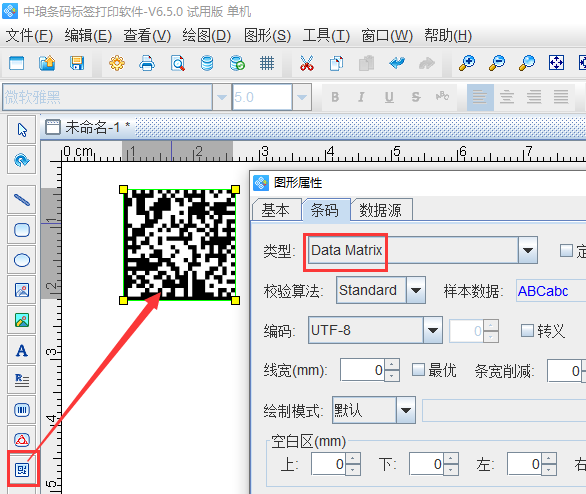586x494 pixels.
Task: Switch to the 条码 tab
Action: pyautogui.click(x=325, y=210)
